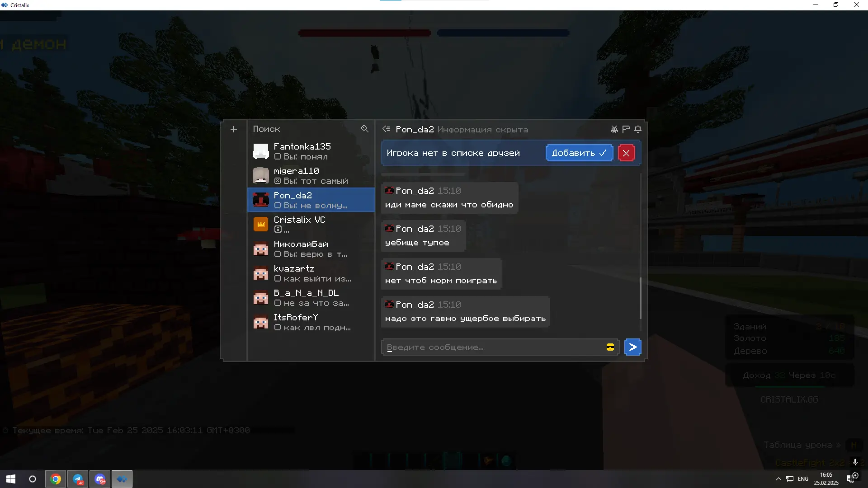Open chat with ItsRoferY
The width and height of the screenshot is (868, 488).
(311, 322)
